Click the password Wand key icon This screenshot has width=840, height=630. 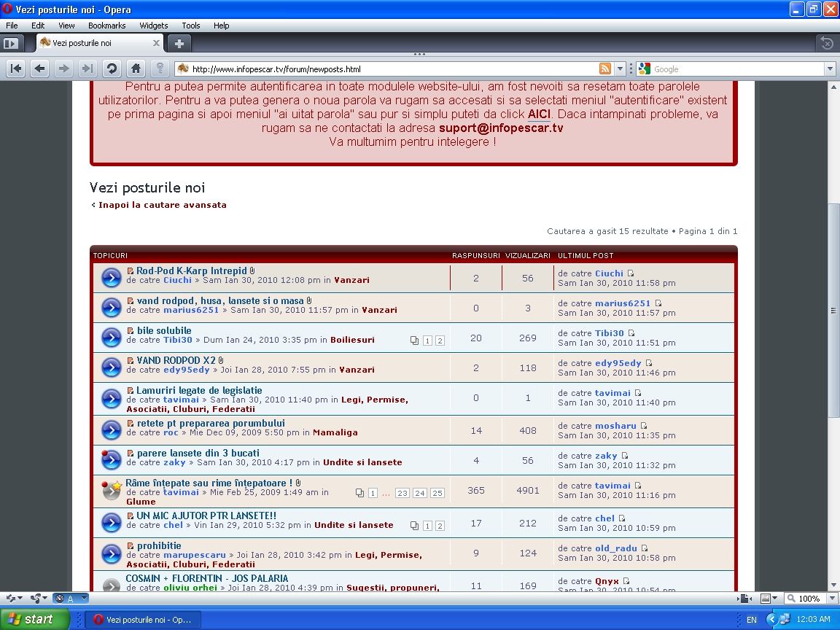(160, 69)
